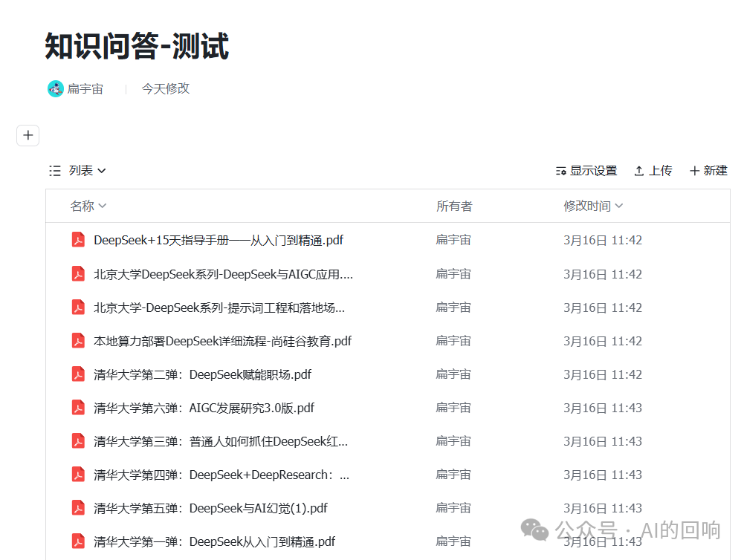The height and width of the screenshot is (560, 744).
Task: Click the page title 知识问答-测试
Action: click(137, 46)
